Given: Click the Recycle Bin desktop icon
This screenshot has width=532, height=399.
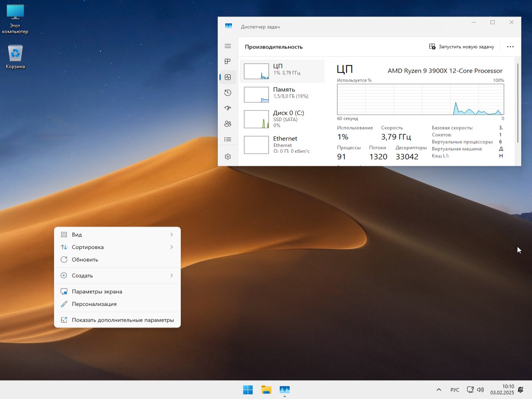Looking at the screenshot, I should pyautogui.click(x=15, y=57).
